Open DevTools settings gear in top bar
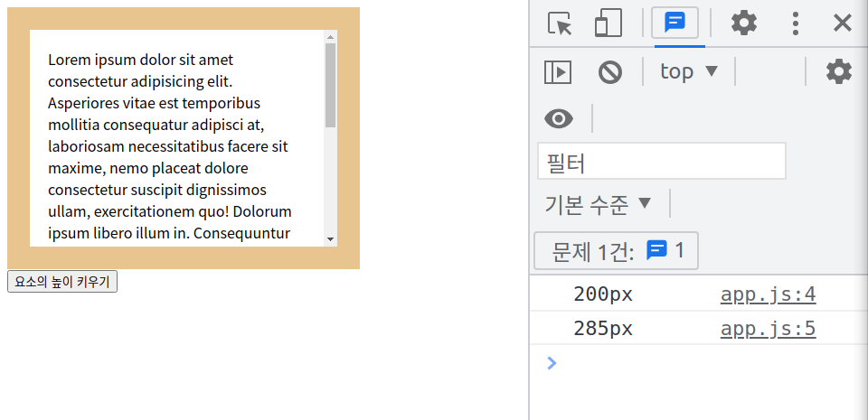868x420 pixels. click(744, 23)
